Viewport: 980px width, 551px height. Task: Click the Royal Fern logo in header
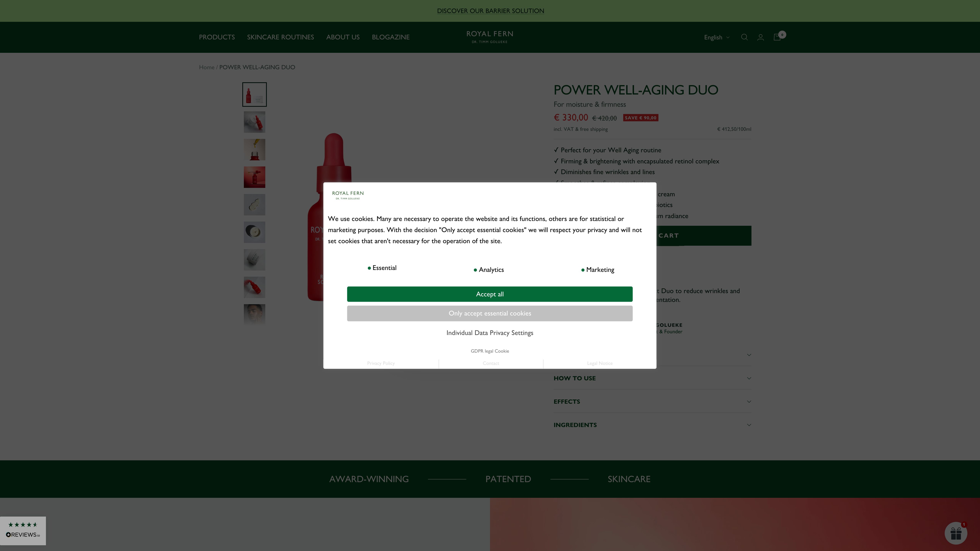point(490,37)
